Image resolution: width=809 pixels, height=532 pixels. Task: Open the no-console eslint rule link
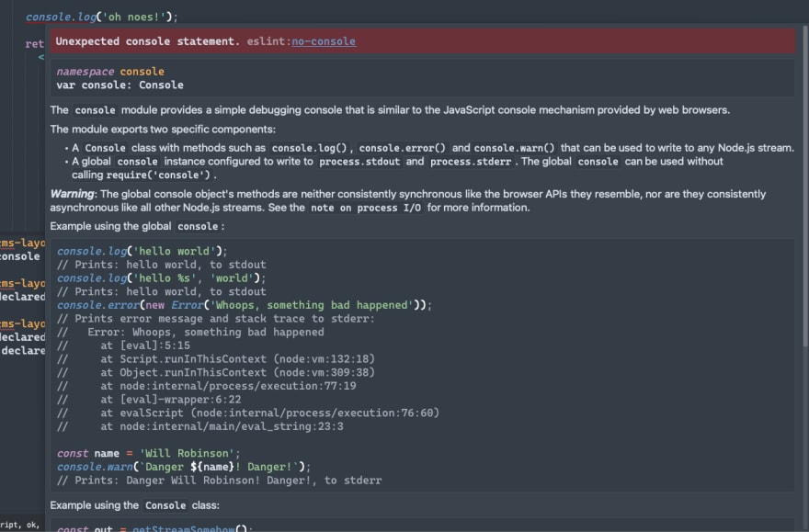tap(324, 41)
